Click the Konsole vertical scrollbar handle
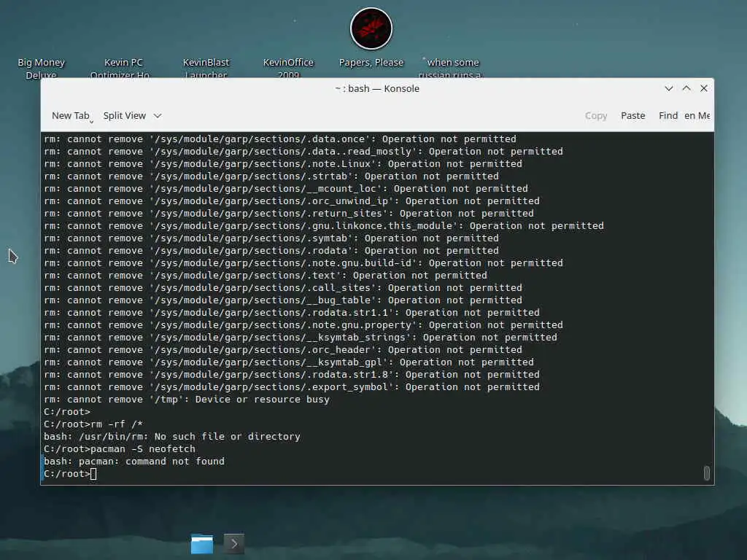This screenshot has width=747, height=560. click(706, 472)
